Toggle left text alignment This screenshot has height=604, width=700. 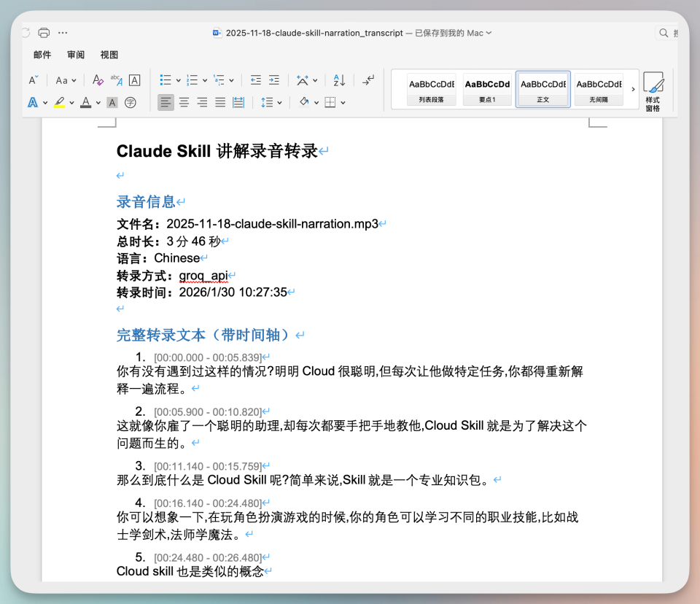166,103
